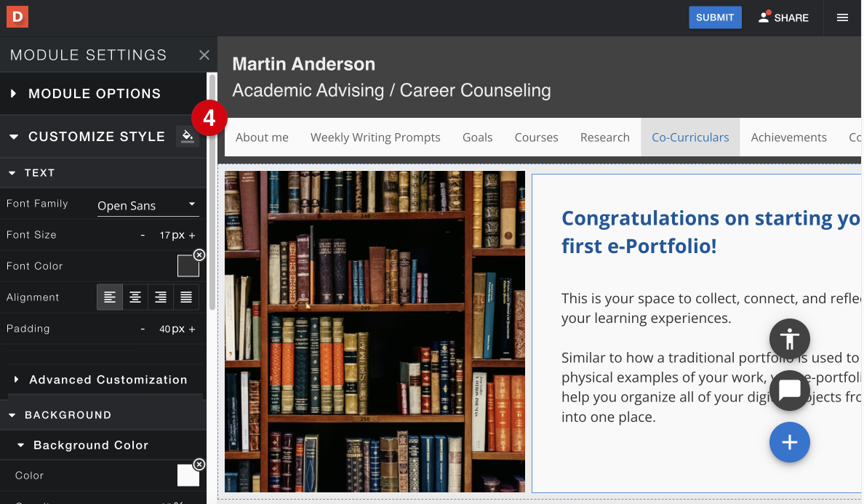
Task: Click the Digication D logo
Action: (17, 17)
